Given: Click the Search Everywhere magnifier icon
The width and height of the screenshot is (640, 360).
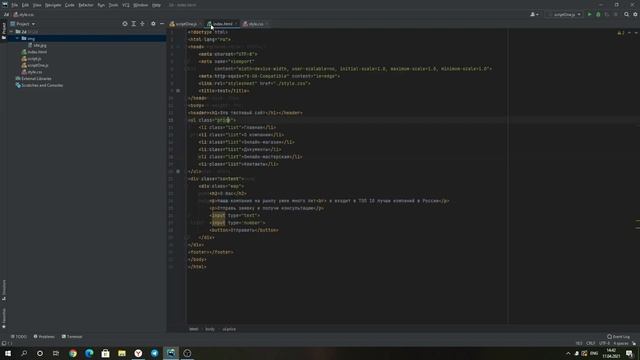Looking at the screenshot, I should coord(627,15).
